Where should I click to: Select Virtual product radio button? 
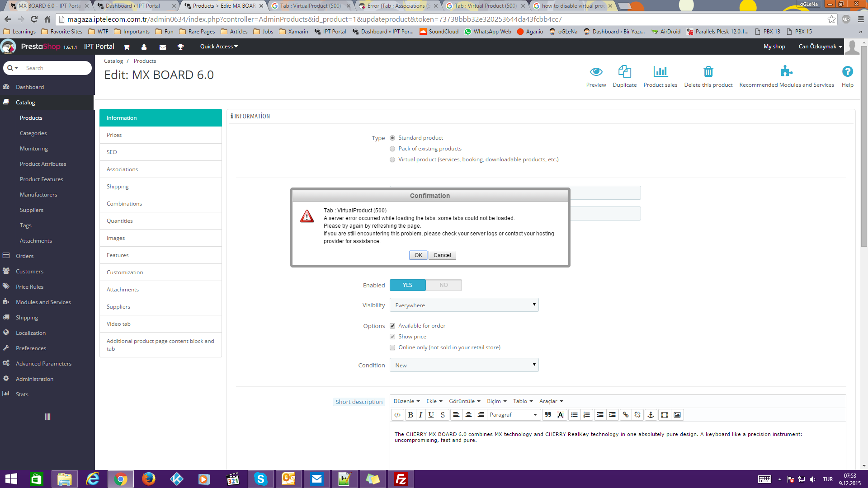click(x=392, y=160)
